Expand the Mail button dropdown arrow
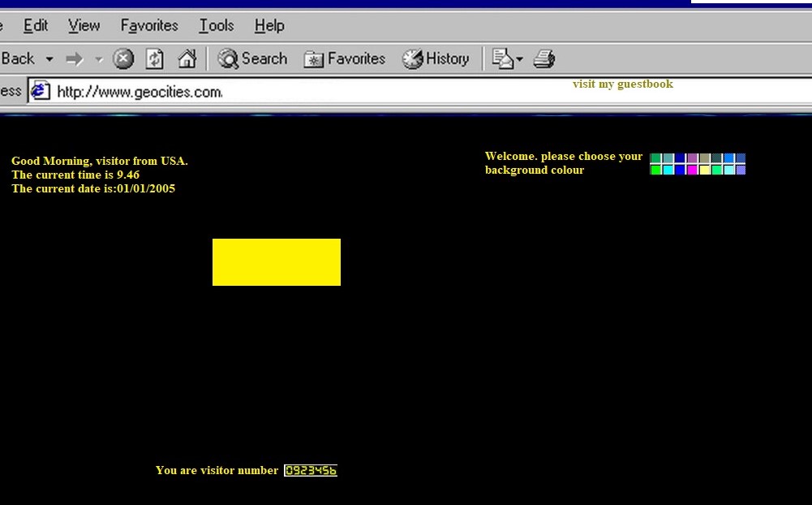This screenshot has height=505, width=812. [x=519, y=59]
